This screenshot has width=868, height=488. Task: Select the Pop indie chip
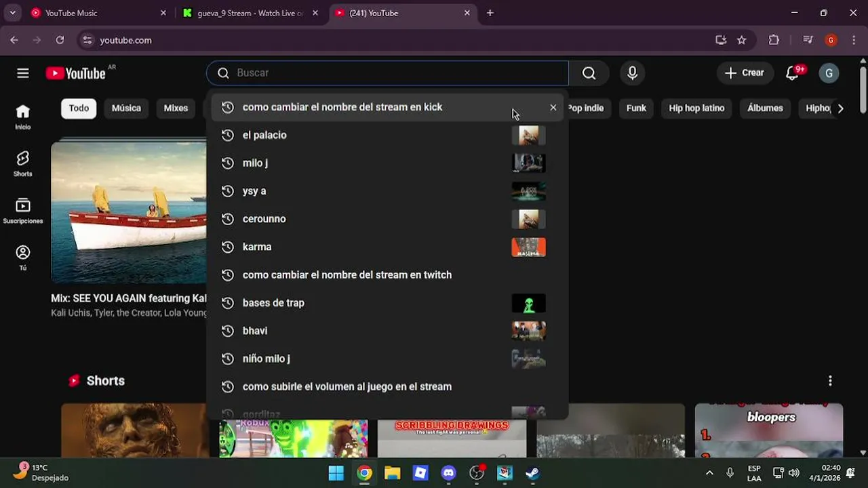click(586, 108)
